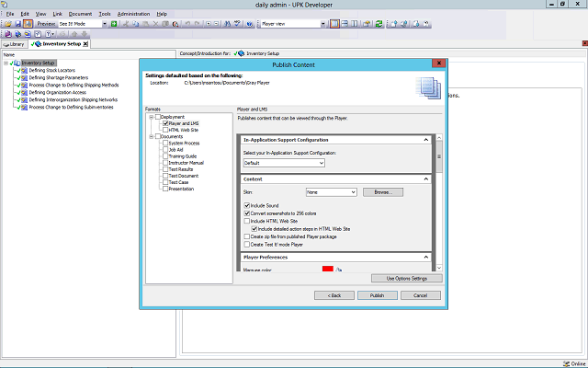Open the Tools menu
Image resolution: width=588 pixels, height=368 pixels.
105,14
